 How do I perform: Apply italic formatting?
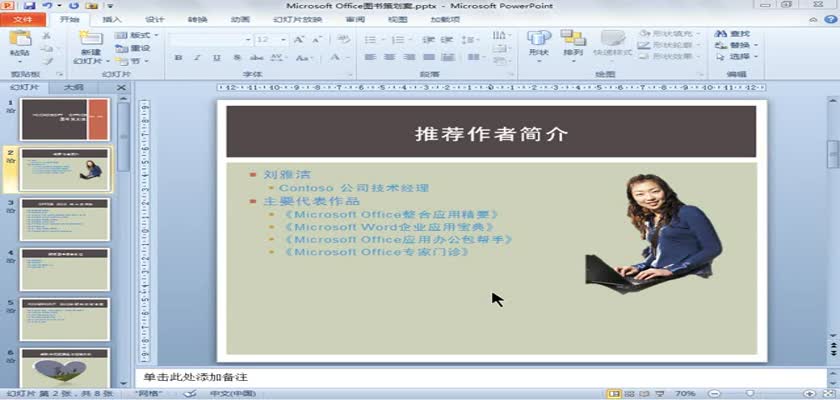pyautogui.click(x=197, y=57)
